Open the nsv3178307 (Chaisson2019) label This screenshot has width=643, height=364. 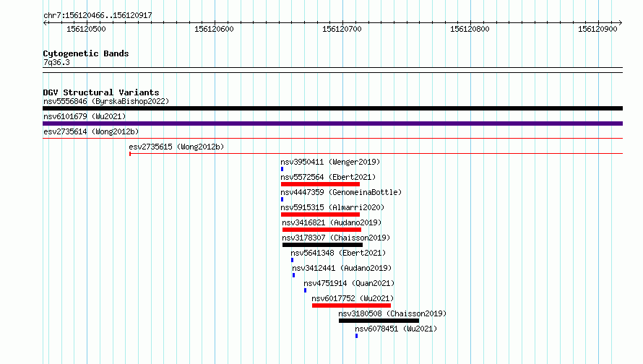click(336, 238)
